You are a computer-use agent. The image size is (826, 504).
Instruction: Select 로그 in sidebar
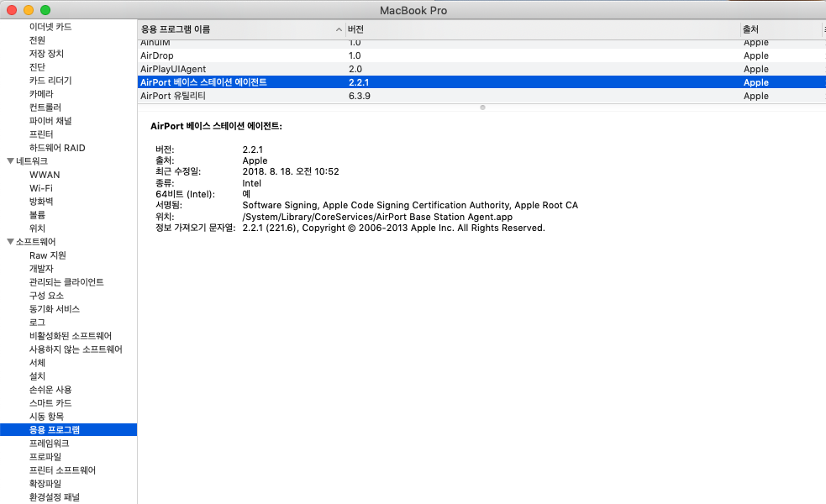pos(37,323)
